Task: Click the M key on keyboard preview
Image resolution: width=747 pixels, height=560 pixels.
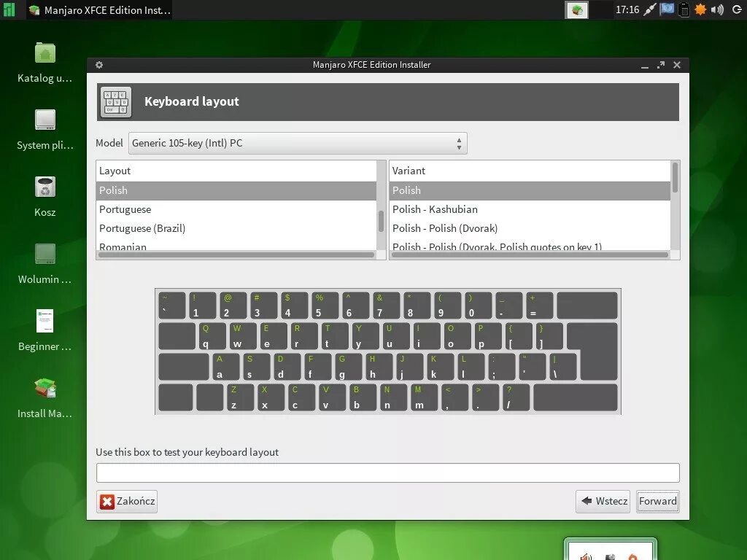Action: [423, 397]
